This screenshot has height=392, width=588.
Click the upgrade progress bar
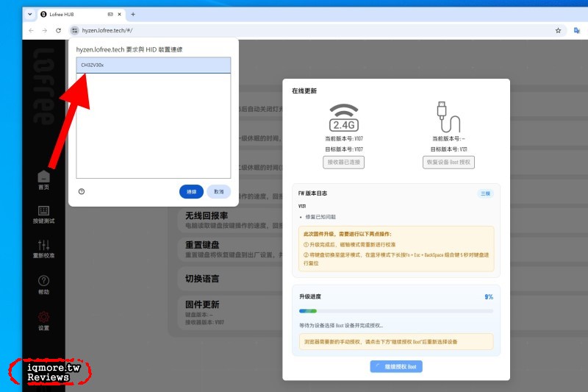click(x=396, y=311)
